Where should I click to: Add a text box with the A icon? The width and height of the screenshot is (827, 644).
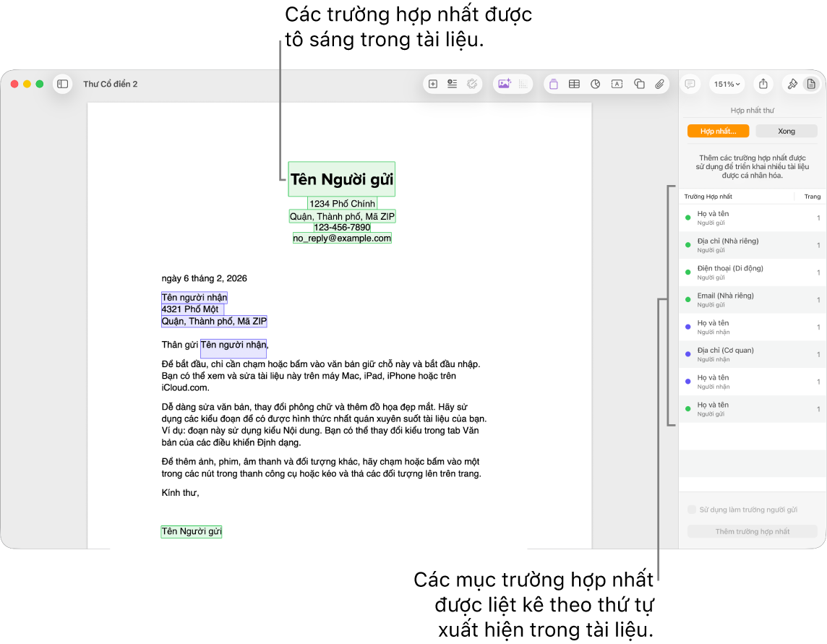pos(617,84)
